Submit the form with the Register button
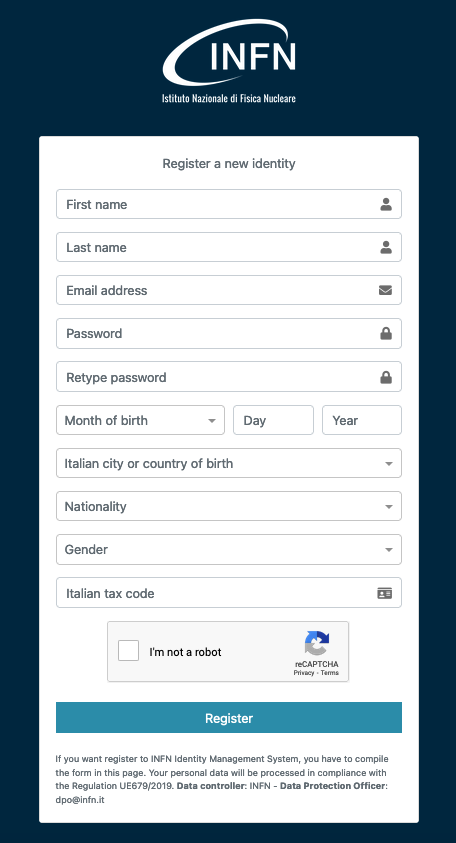The height and width of the screenshot is (843, 456). [229, 718]
